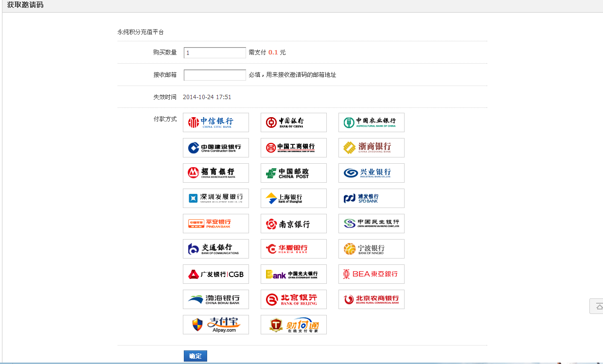Choose Huaxia Bank 华夏银行 logo

click(x=293, y=249)
